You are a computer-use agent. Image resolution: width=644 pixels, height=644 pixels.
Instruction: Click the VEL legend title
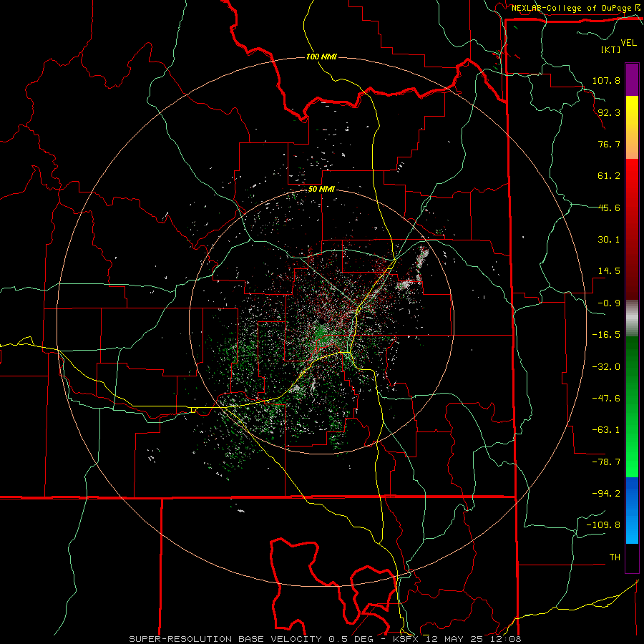tap(629, 43)
